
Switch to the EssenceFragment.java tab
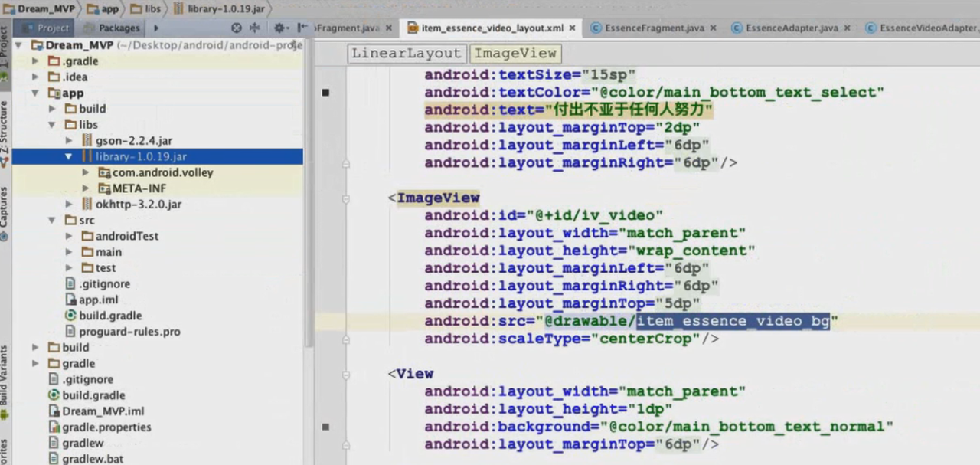coord(653,28)
